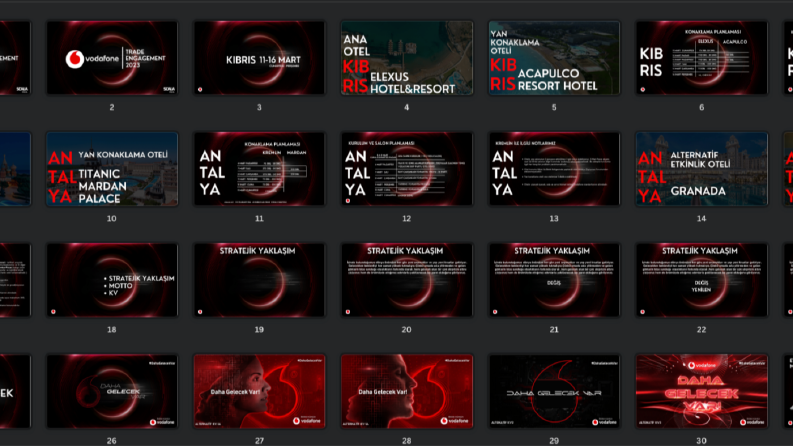Select slide 27 red face profile visual
Viewport: 793px width, 446px height.
click(259, 391)
